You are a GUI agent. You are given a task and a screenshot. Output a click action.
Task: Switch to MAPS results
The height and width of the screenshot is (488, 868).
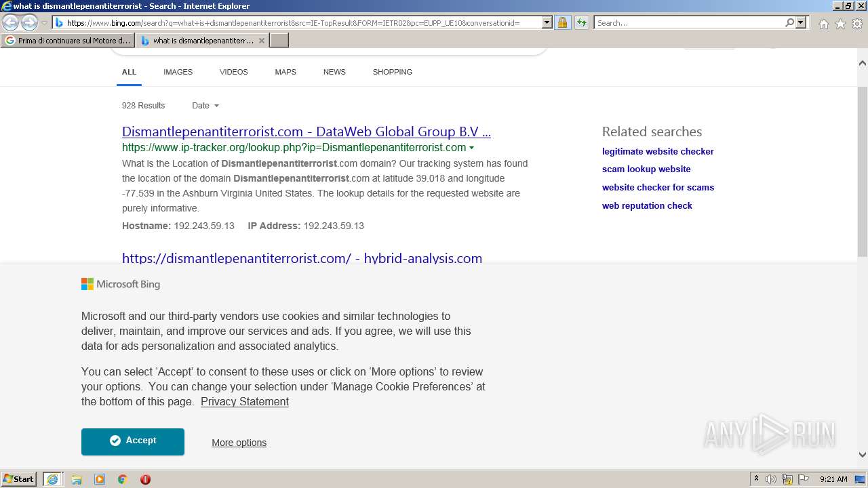[x=285, y=72]
